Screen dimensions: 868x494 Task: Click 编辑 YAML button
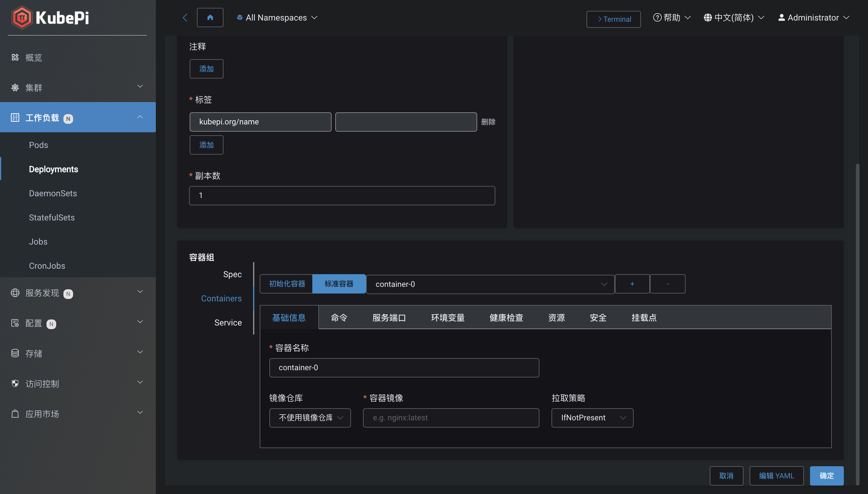coord(776,476)
